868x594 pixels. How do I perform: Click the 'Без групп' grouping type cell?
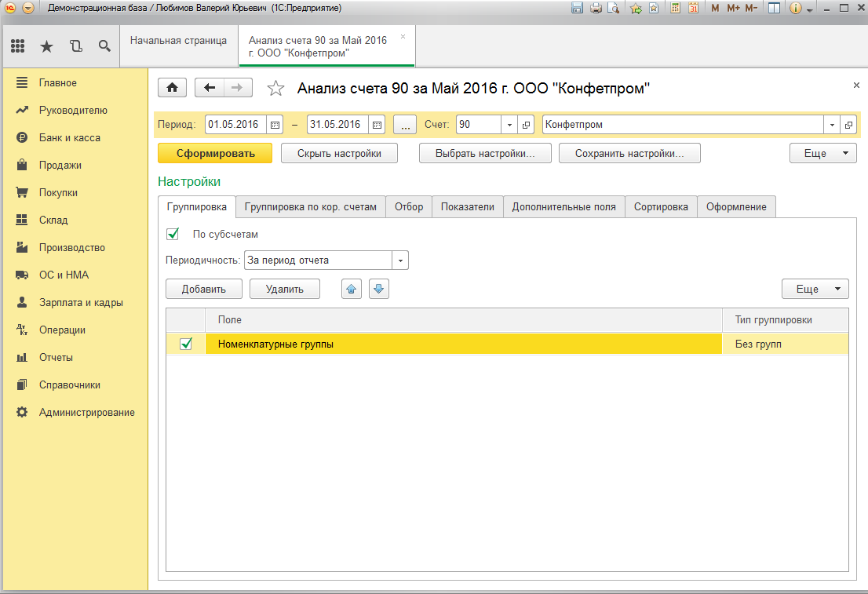pyautogui.click(x=784, y=344)
